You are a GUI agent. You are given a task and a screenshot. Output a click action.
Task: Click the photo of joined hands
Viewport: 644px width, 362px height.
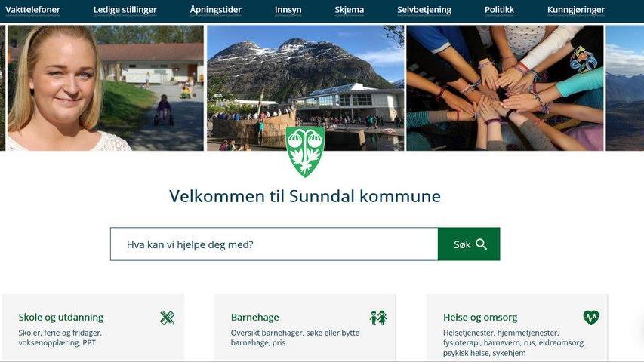pos(505,87)
